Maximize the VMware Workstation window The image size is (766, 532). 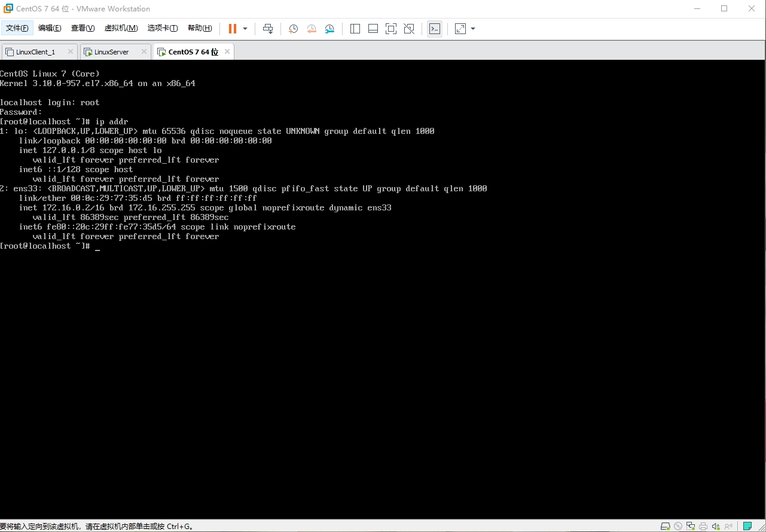click(x=724, y=8)
